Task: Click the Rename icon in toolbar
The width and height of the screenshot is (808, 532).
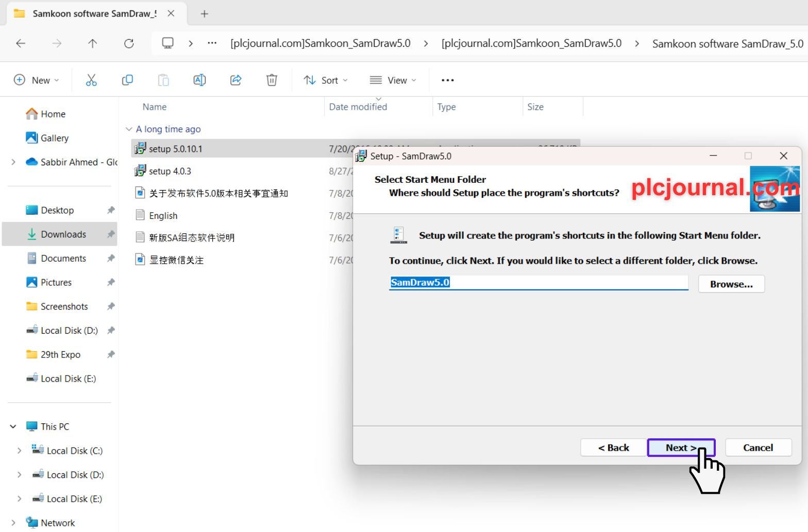Action: 199,80
